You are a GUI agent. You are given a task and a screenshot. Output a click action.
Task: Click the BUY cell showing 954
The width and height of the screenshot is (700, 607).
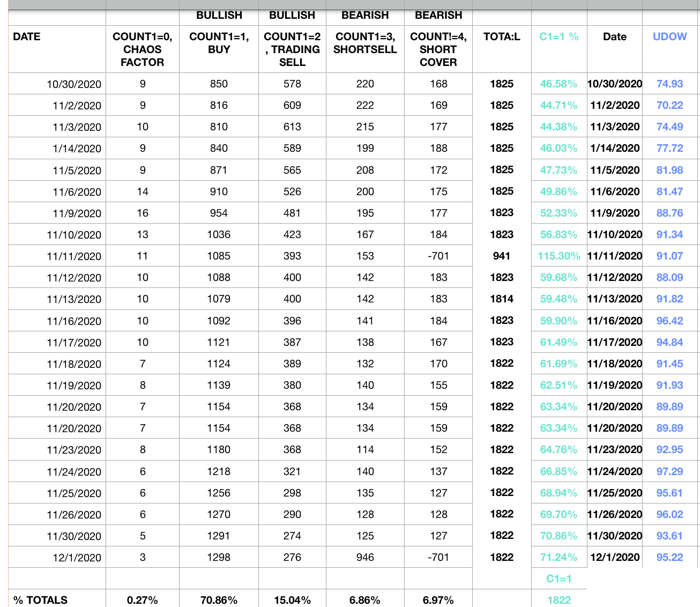(219, 213)
